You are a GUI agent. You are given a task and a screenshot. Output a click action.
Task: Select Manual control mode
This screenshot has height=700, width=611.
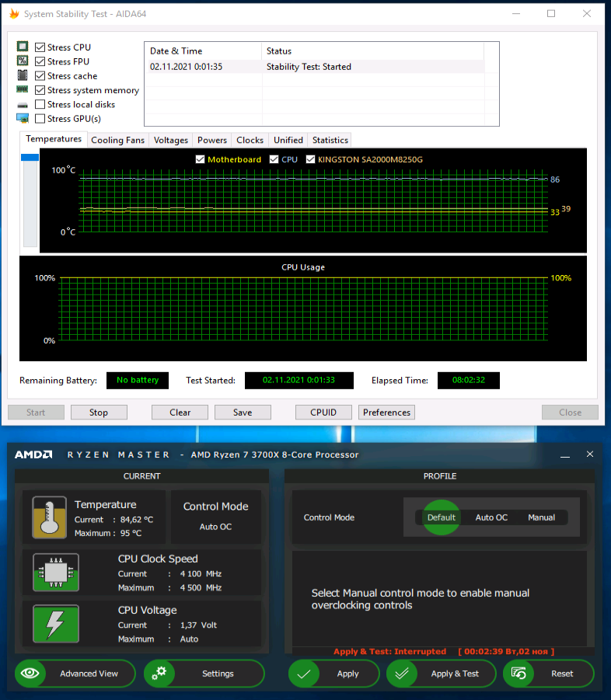[x=541, y=517]
